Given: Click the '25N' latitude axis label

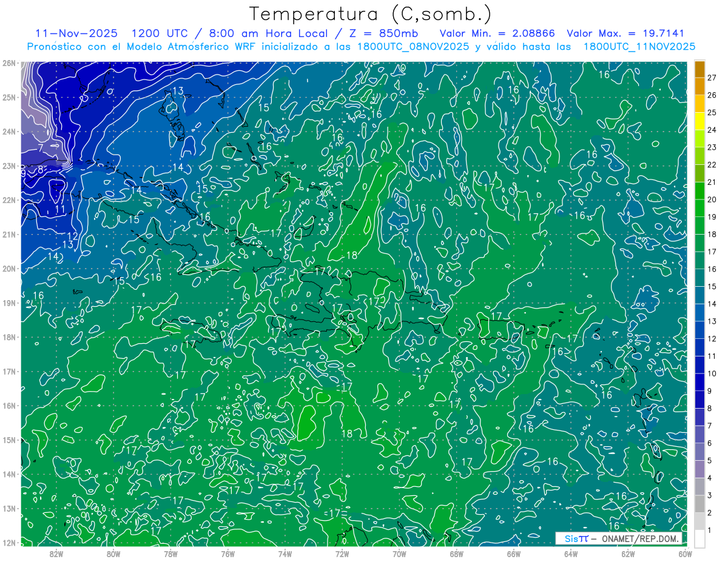Looking at the screenshot, I should (9, 97).
